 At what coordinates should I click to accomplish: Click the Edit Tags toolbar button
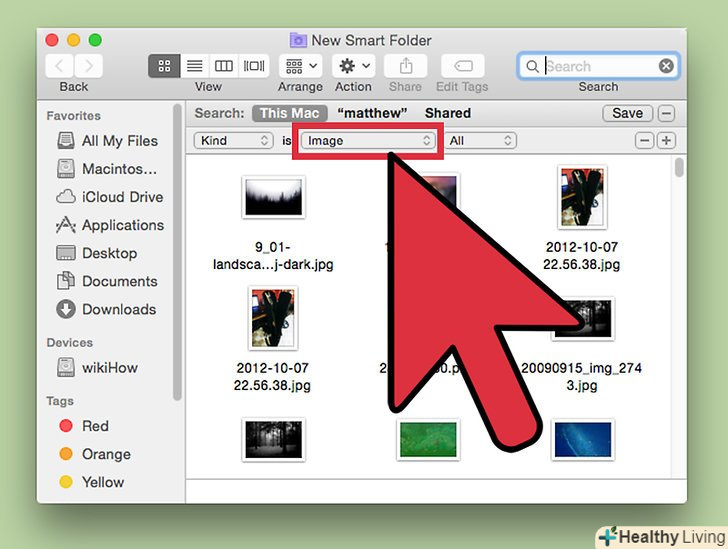(462, 66)
